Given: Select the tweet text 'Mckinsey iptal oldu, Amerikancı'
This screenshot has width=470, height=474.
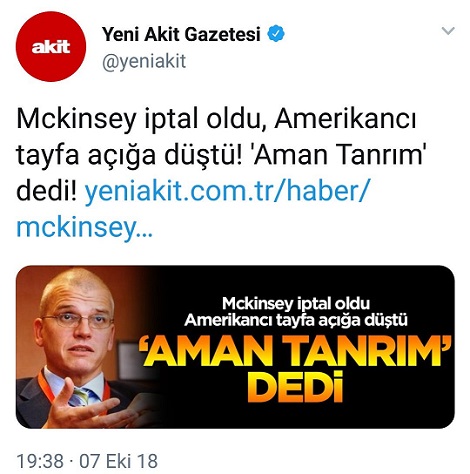Looking at the screenshot, I should (x=216, y=119).
